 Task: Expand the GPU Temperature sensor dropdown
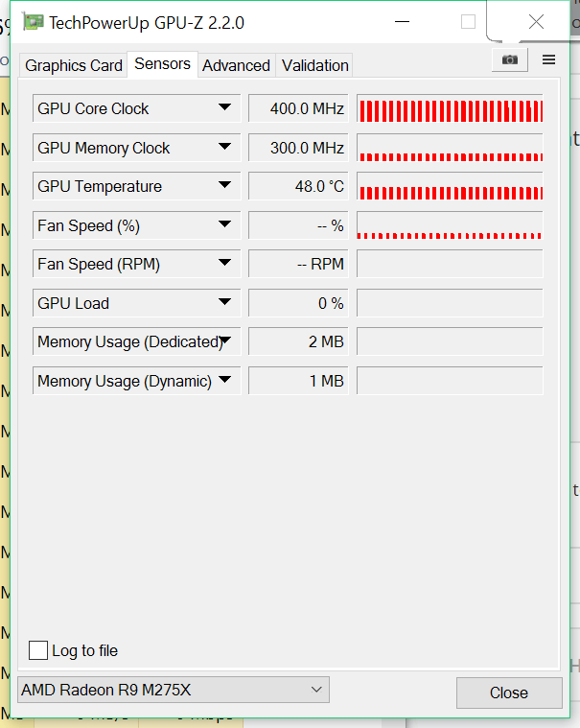click(224, 185)
